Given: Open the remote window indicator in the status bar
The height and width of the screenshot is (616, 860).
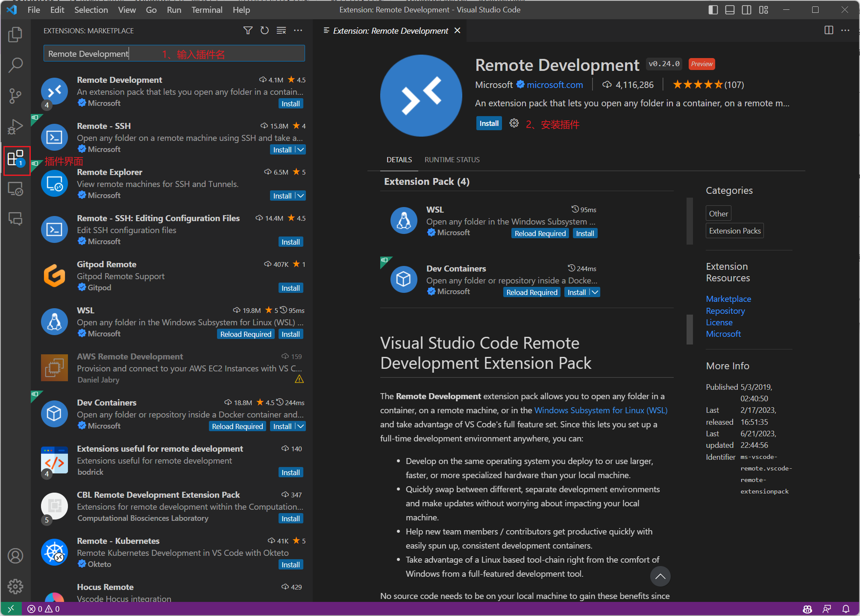Looking at the screenshot, I should (11, 609).
